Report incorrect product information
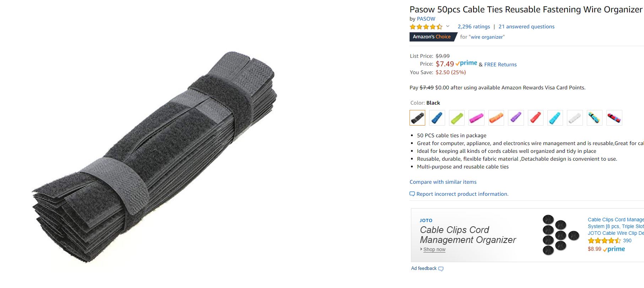The height and width of the screenshot is (288, 644). click(x=462, y=194)
